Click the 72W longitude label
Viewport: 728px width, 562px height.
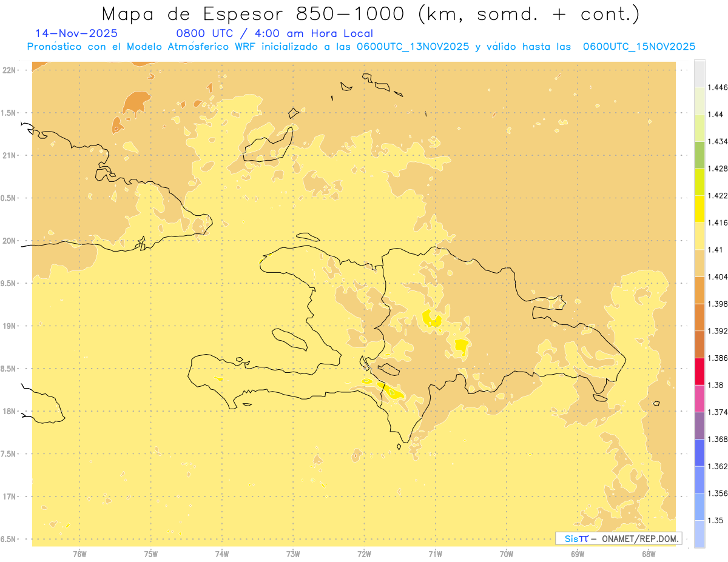pyautogui.click(x=364, y=554)
